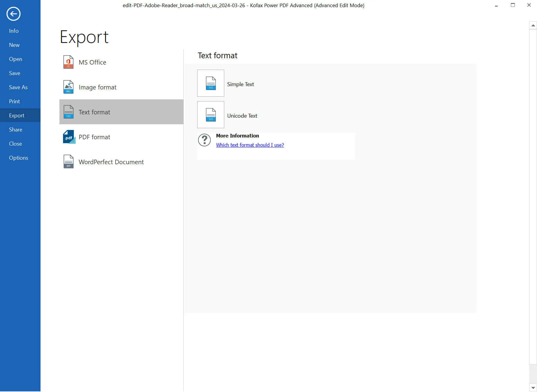Click the Unicode Text file icon
Viewport: 537px width, 392px height.
point(210,115)
